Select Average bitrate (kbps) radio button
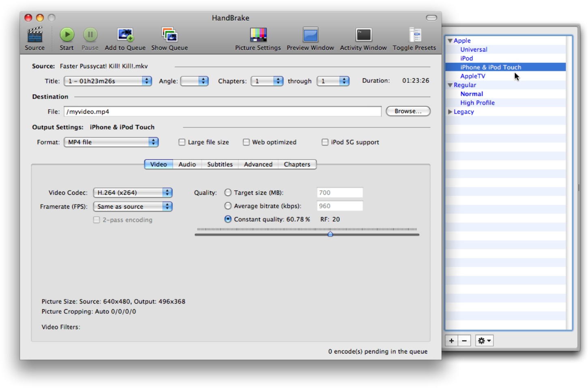The height and width of the screenshot is (388, 588). (228, 206)
